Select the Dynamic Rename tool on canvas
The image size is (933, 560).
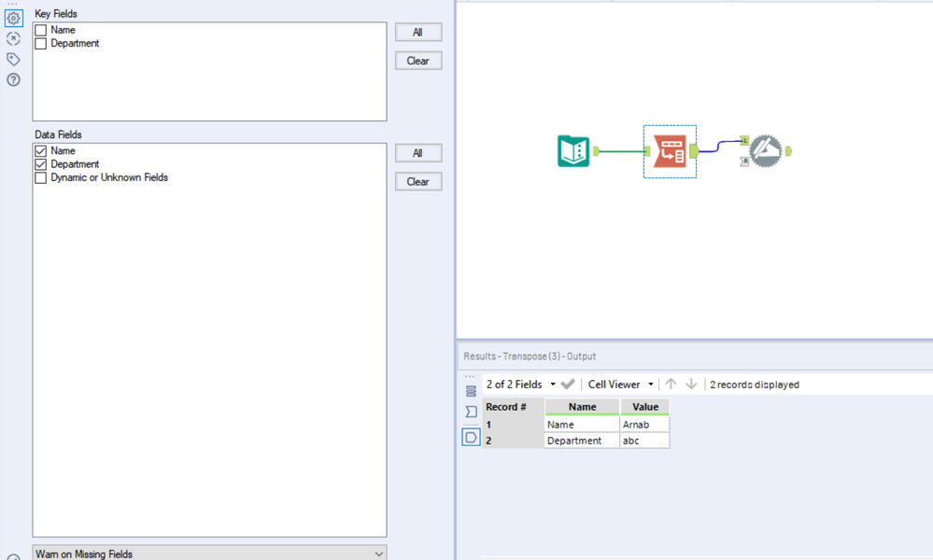766,151
